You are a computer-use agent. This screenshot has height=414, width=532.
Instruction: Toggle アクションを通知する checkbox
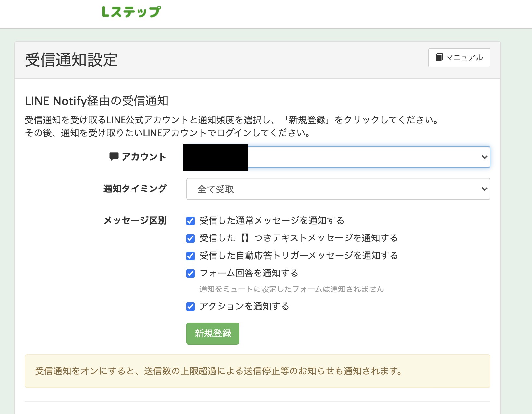tap(190, 307)
